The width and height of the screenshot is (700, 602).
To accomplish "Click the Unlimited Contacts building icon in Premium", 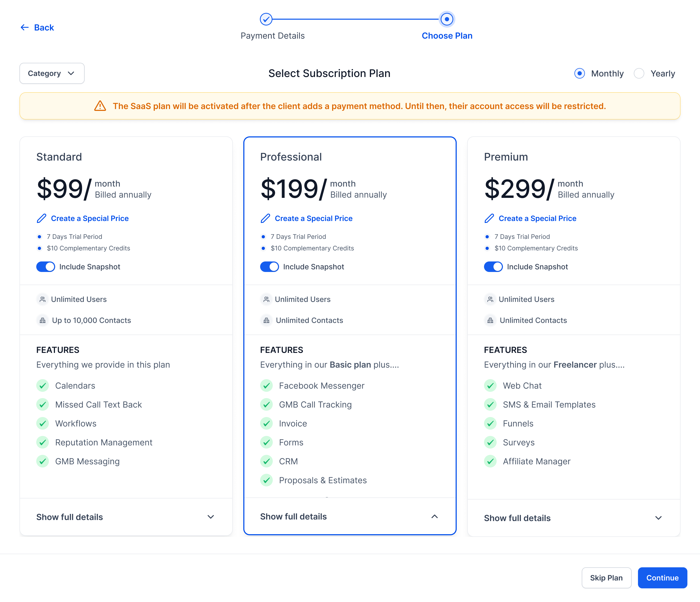I will (x=490, y=320).
